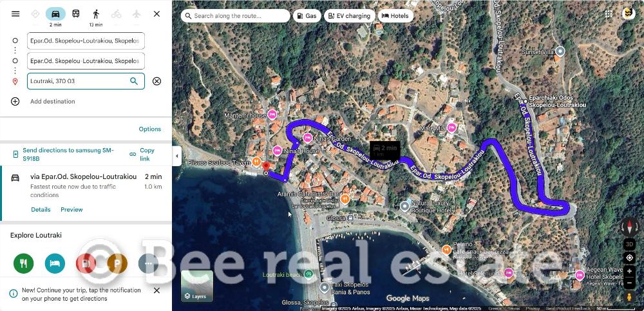This screenshot has width=644, height=311.
Task: Expand route Details
Action: pyautogui.click(x=41, y=209)
